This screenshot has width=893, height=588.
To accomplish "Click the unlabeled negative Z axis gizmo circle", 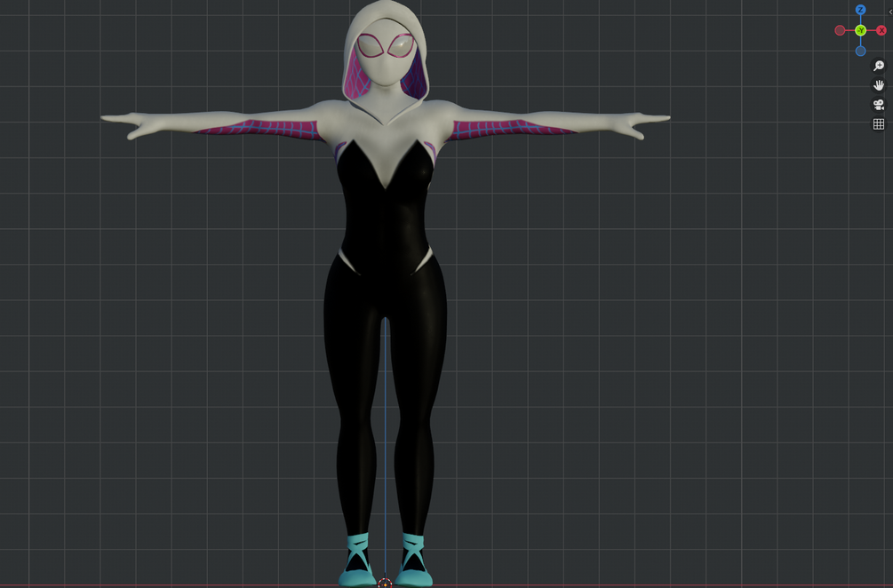I will [x=860, y=51].
